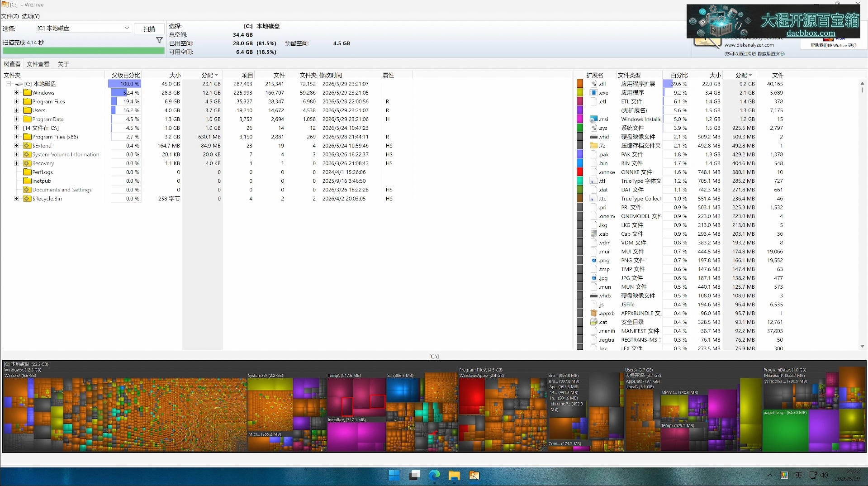The image size is (868, 486).
Task: Click the Users folder icon
Action: click(x=27, y=110)
